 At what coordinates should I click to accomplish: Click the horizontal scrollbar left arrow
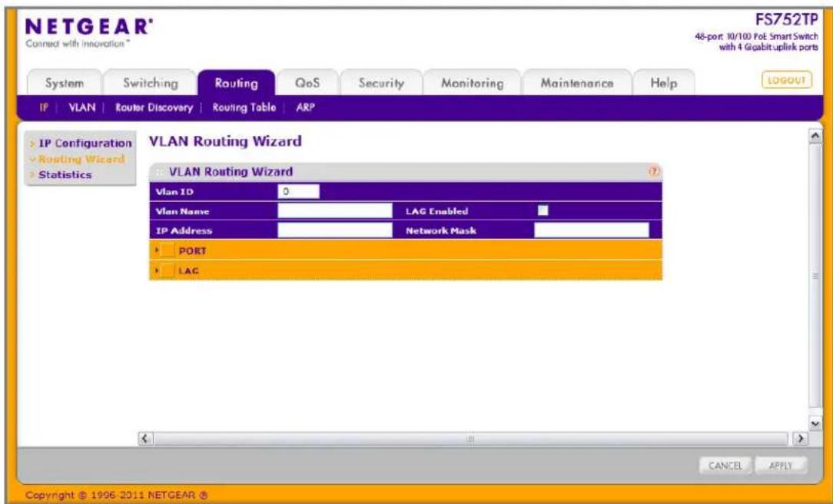[145, 439]
